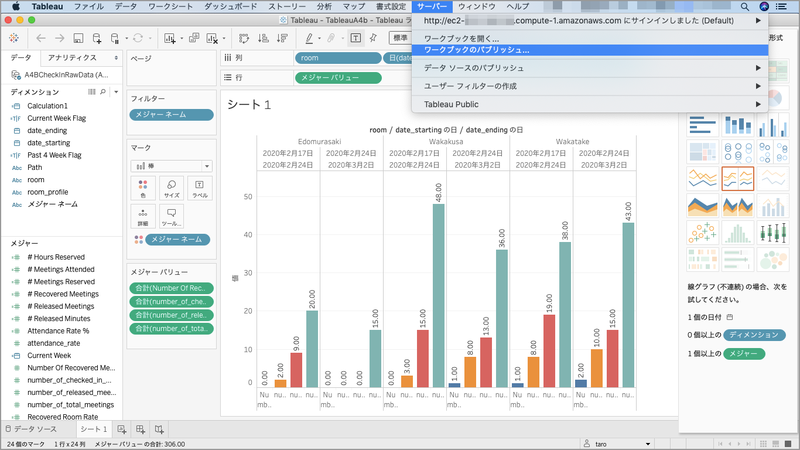Click the add new data source icon
Screen dimensions: 800x450
coord(96,38)
